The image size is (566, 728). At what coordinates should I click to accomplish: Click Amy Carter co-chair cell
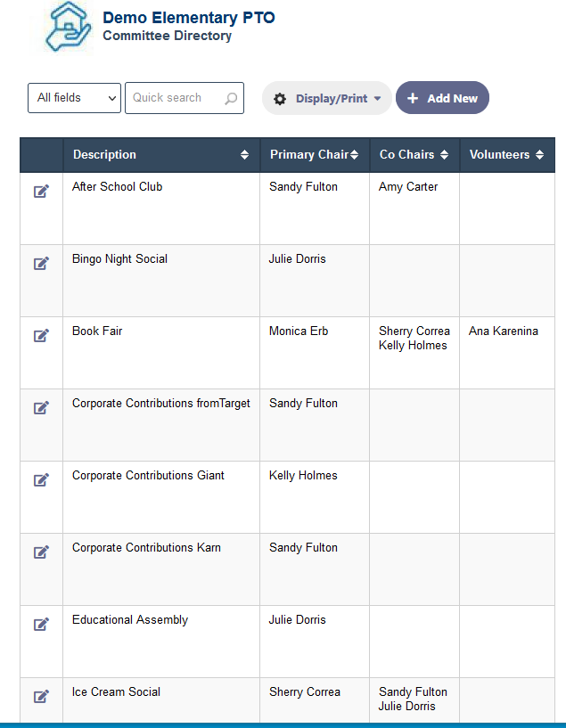(408, 186)
